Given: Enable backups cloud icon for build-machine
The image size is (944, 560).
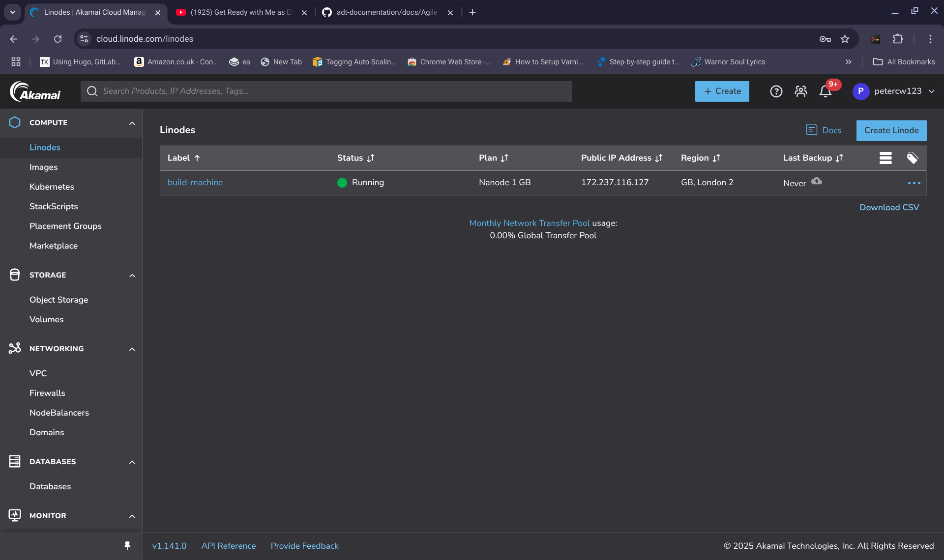Looking at the screenshot, I should (x=817, y=181).
